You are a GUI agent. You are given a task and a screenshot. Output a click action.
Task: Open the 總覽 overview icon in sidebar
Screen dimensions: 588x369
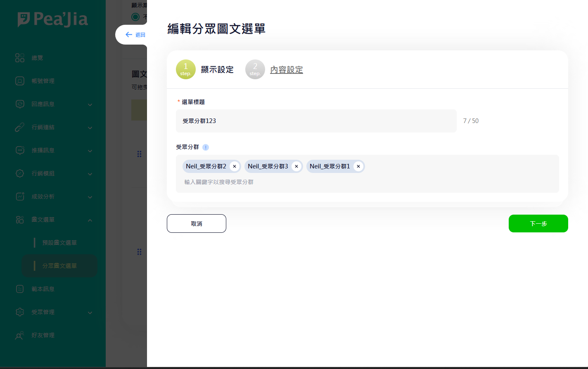pos(20,58)
